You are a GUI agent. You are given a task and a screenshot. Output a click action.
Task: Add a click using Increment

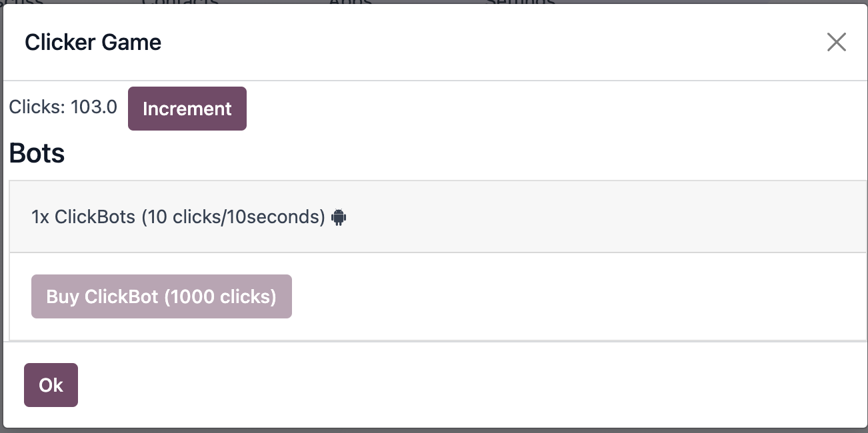point(187,108)
